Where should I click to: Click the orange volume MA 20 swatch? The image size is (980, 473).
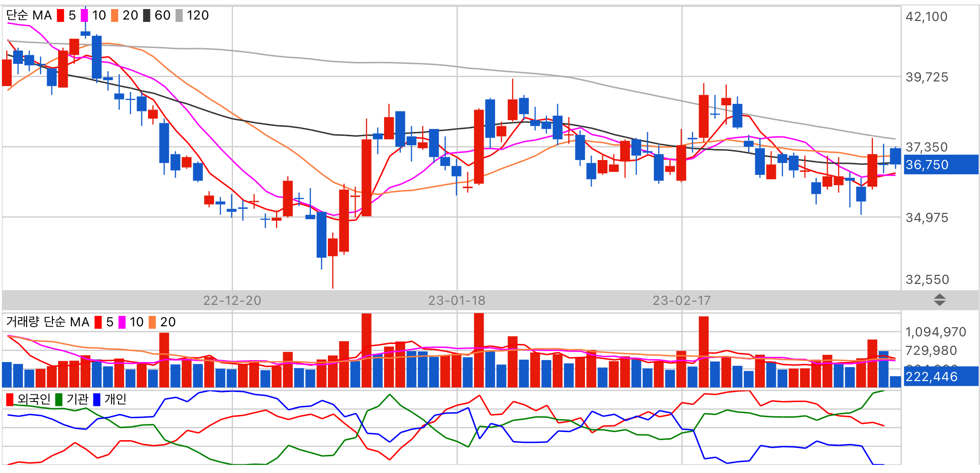[x=152, y=322]
